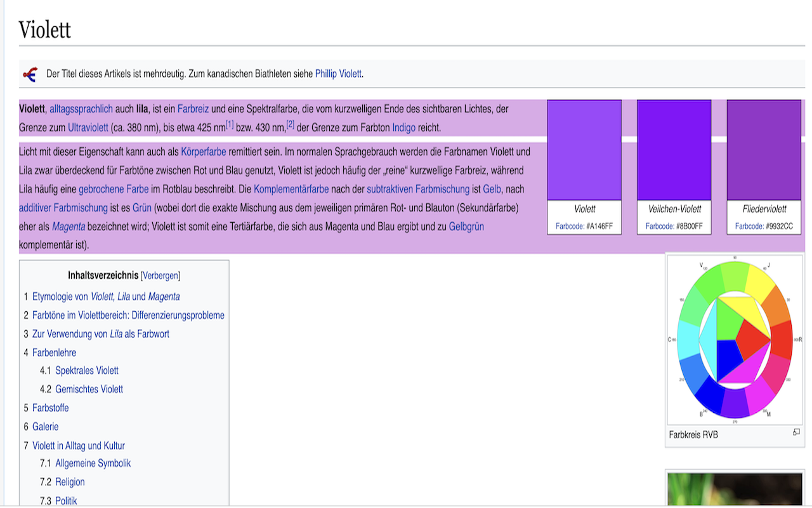Open the Farbkreis RVB color wheel thumbnail

tap(735, 340)
